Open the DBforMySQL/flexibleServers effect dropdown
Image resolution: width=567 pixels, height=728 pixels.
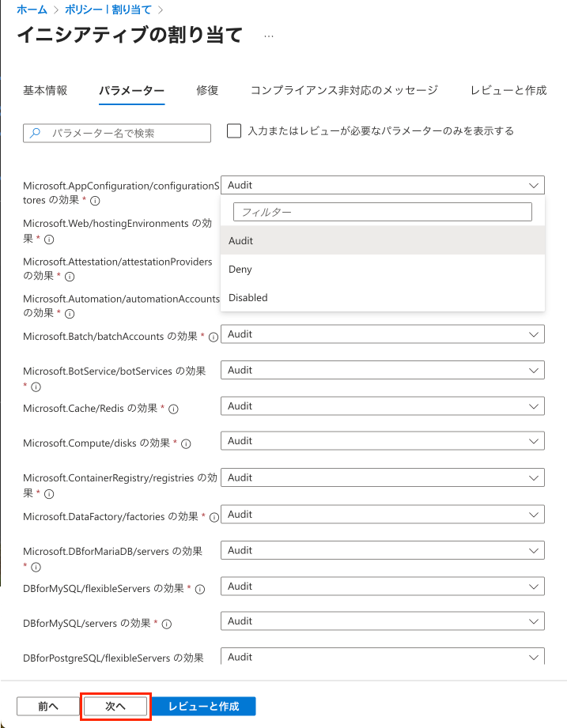(x=383, y=587)
